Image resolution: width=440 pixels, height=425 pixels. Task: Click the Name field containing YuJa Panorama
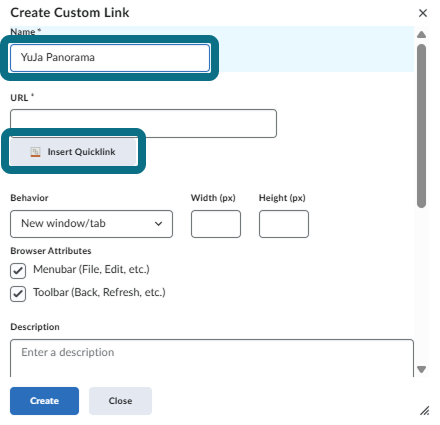110,58
